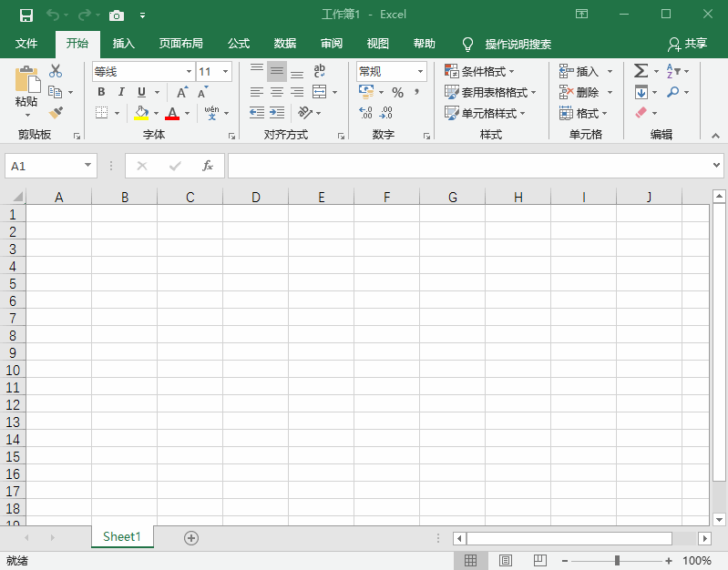Image resolution: width=728 pixels, height=570 pixels.
Task: Click the AutoSum sigma icon
Action: (641, 71)
